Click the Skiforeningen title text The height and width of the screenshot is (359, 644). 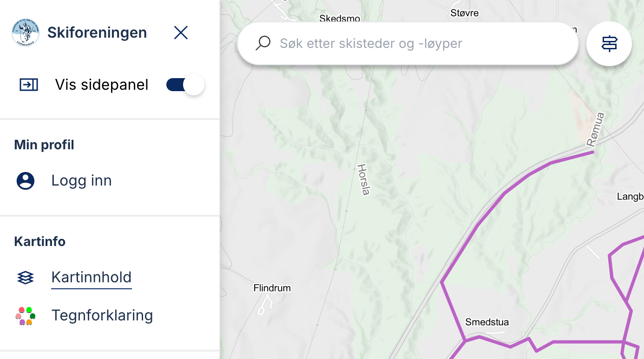click(x=97, y=33)
